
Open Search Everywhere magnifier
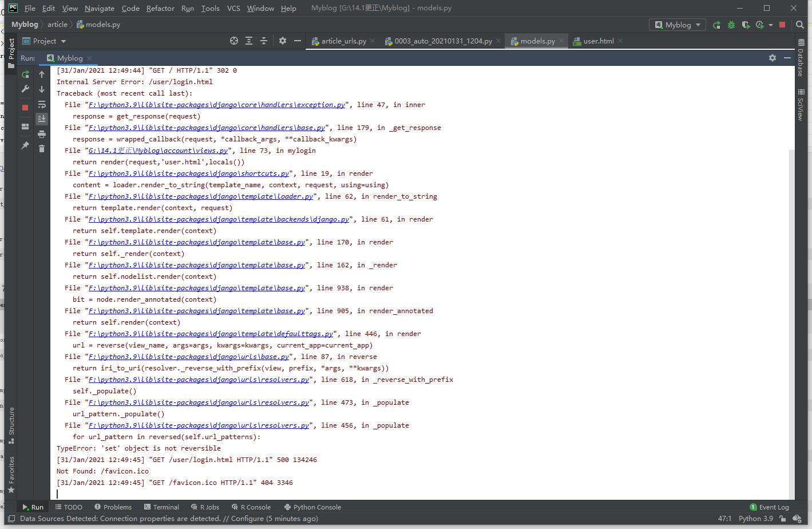pyautogui.click(x=799, y=25)
